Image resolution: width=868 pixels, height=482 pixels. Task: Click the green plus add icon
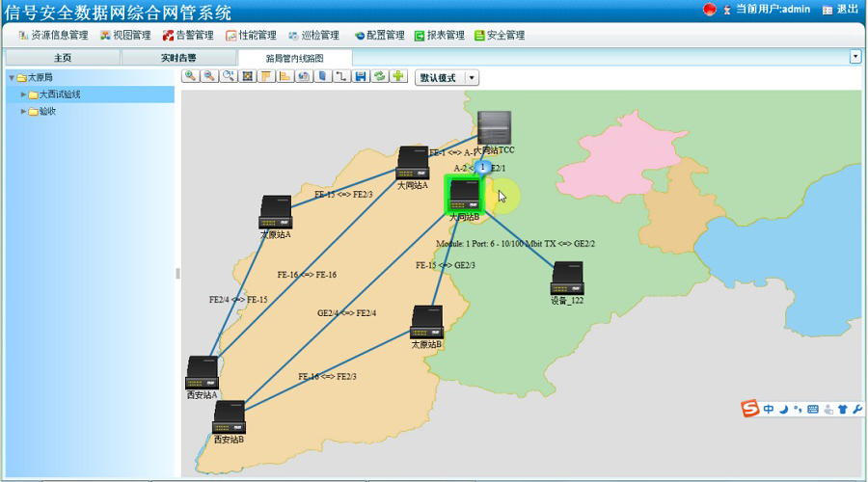398,76
